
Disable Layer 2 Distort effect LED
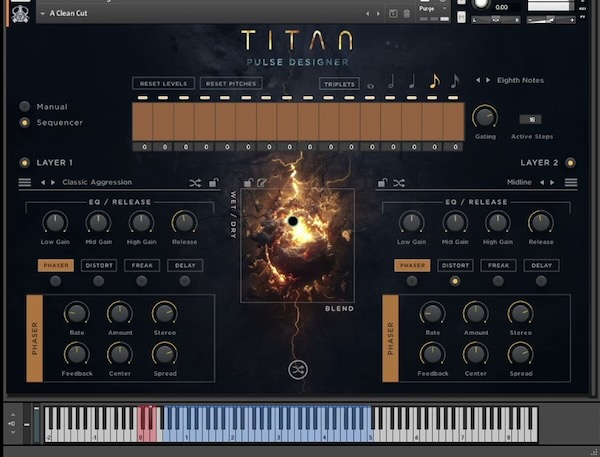point(455,281)
